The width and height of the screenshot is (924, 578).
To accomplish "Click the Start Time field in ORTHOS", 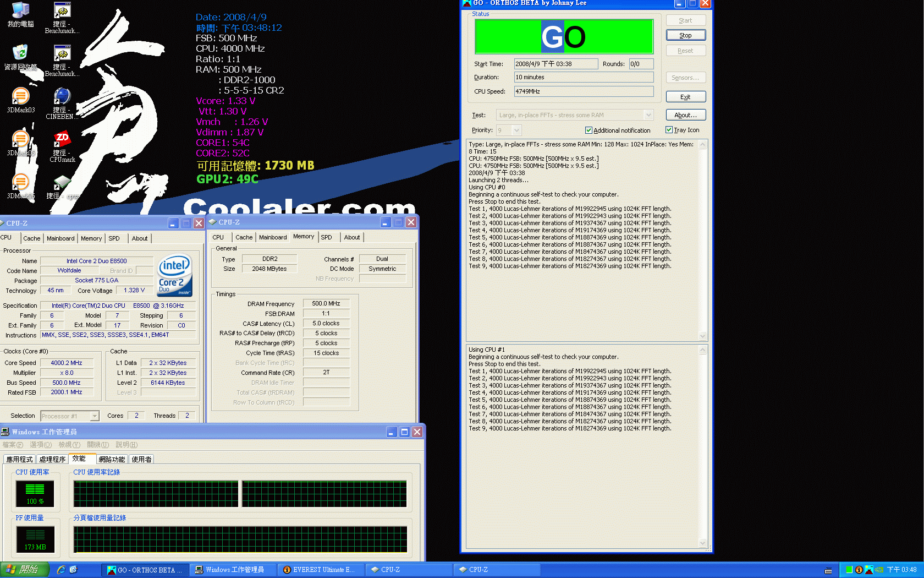I will click(556, 64).
